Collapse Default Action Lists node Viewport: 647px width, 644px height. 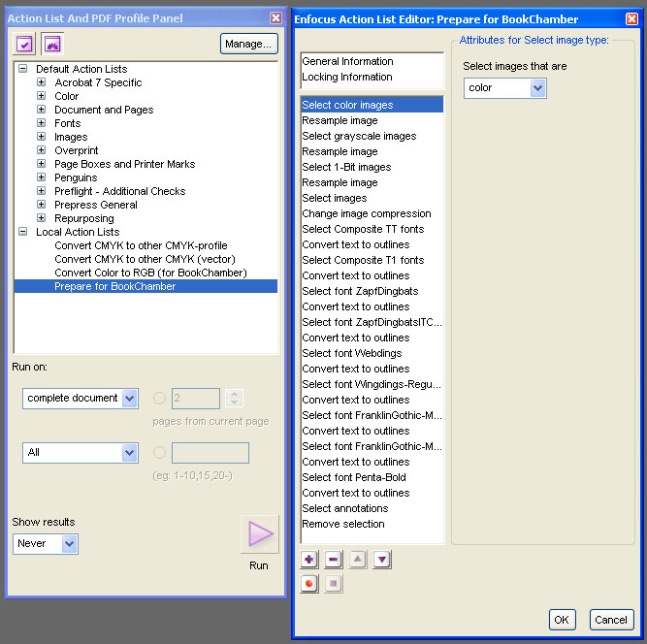coord(23,69)
